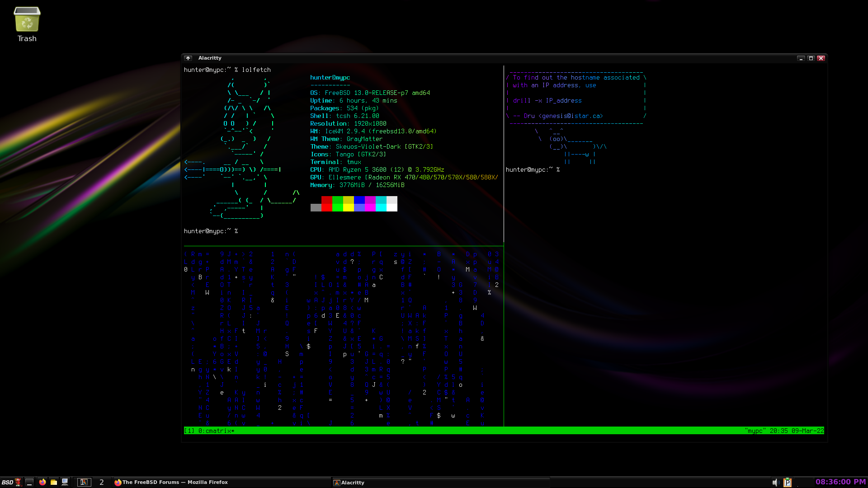This screenshot has height=488, width=868.
Task: Click the 08:36:00 PM clock
Action: (840, 482)
